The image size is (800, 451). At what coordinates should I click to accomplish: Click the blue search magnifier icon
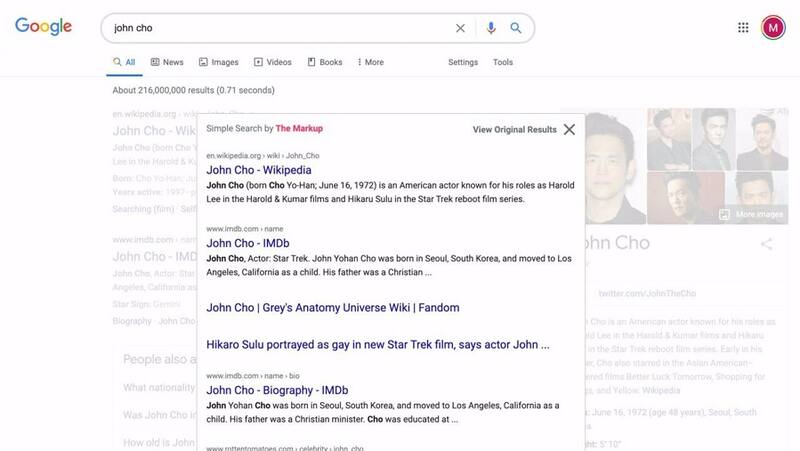(516, 28)
